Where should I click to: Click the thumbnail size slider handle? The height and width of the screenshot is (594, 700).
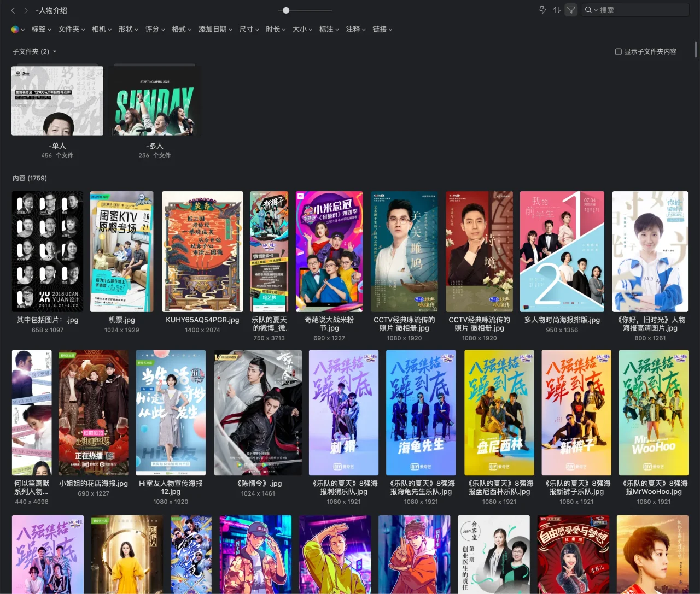286,10
